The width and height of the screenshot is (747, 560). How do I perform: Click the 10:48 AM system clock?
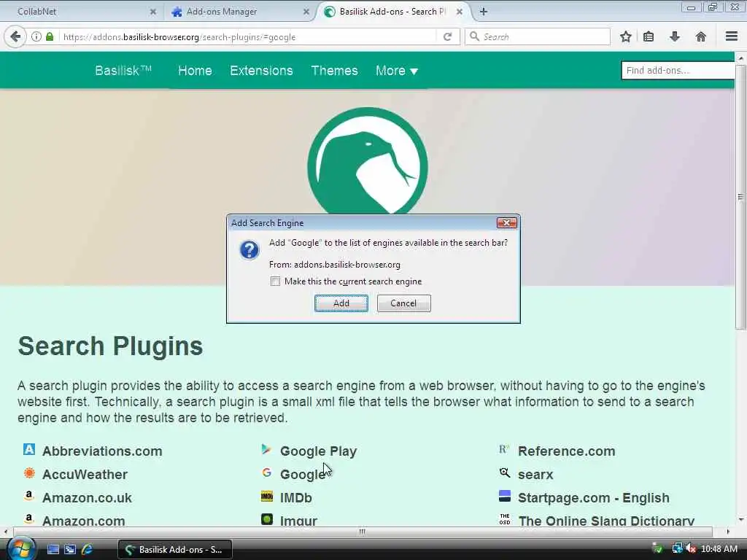[x=719, y=549]
